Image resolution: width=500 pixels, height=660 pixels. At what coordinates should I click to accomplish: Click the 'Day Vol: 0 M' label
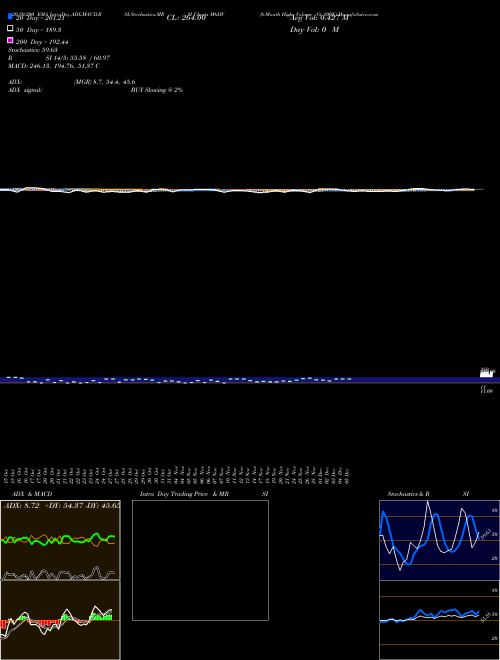point(314,30)
